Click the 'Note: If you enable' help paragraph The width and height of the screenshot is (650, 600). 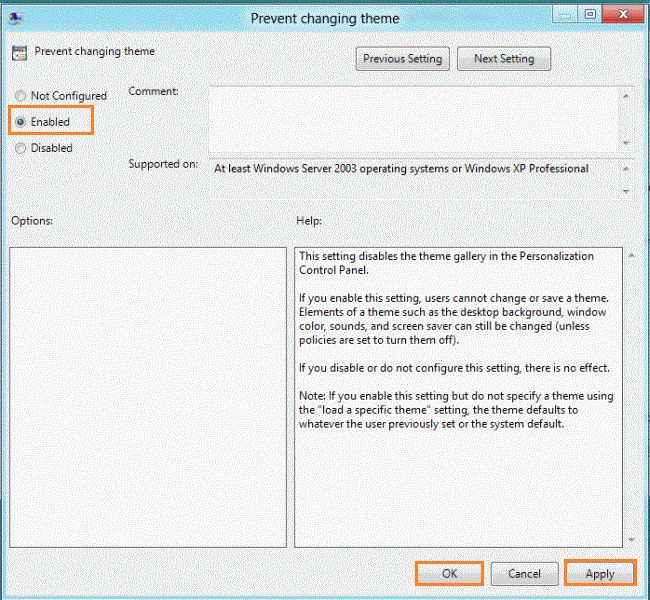(x=456, y=410)
